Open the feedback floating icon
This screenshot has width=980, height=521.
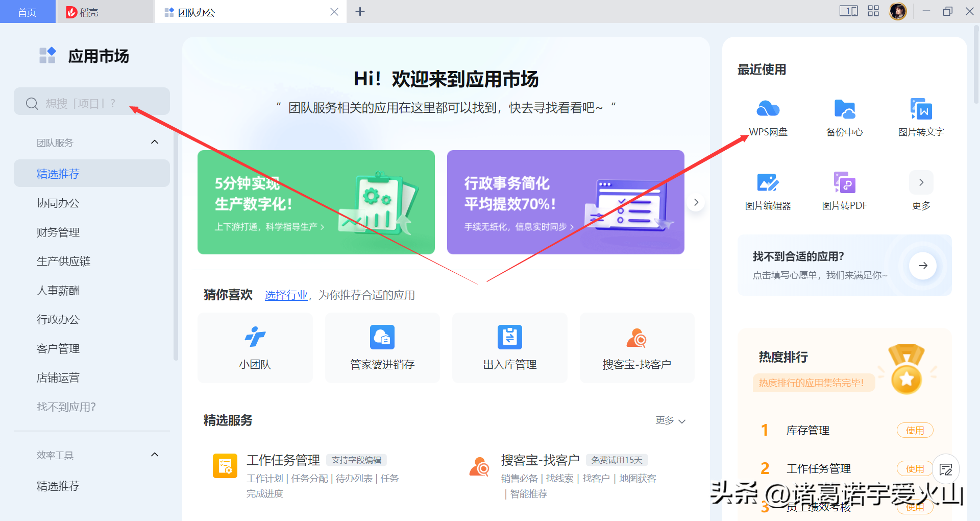946,469
